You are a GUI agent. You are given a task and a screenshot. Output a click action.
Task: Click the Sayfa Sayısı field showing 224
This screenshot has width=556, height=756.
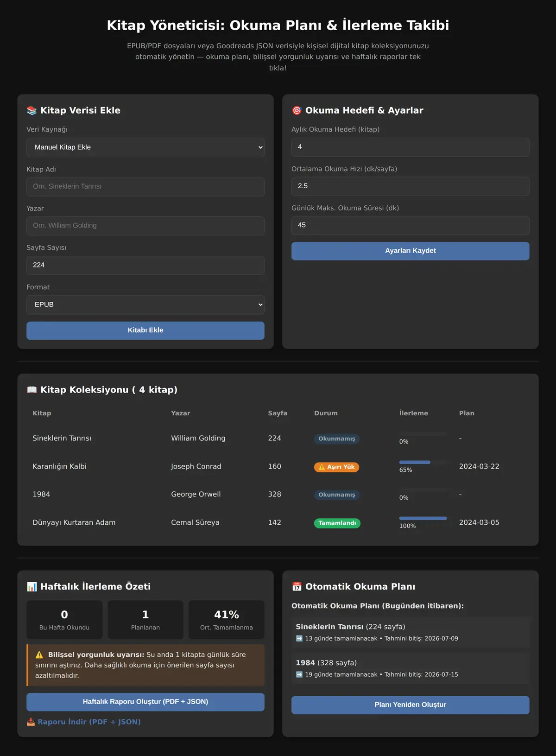145,265
